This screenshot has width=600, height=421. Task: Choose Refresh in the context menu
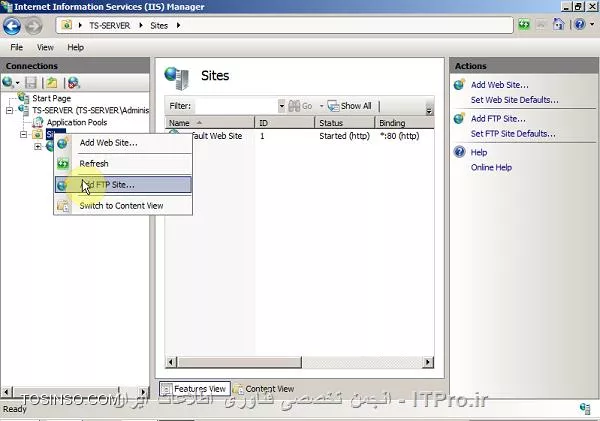[x=123, y=164]
